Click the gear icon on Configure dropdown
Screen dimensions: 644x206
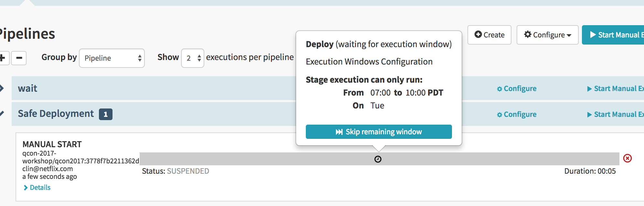(528, 34)
